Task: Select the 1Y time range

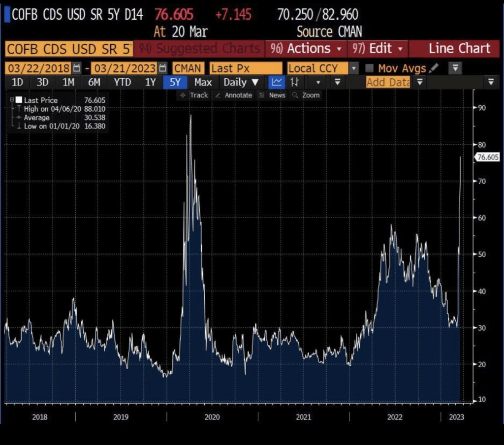Action: [x=150, y=82]
